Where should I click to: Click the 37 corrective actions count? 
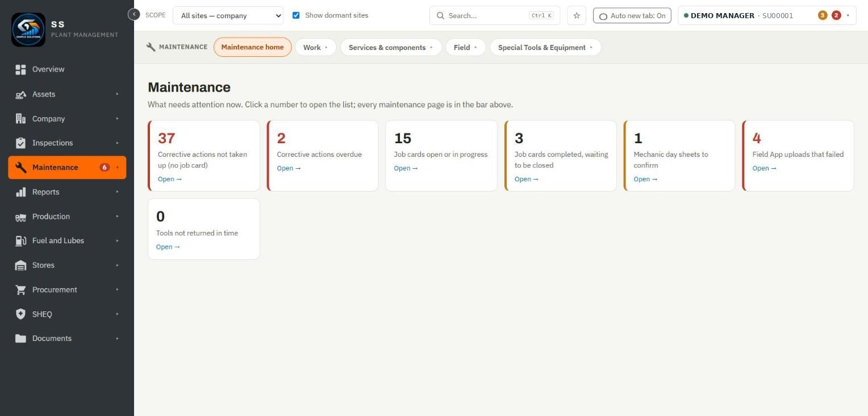pos(166,138)
